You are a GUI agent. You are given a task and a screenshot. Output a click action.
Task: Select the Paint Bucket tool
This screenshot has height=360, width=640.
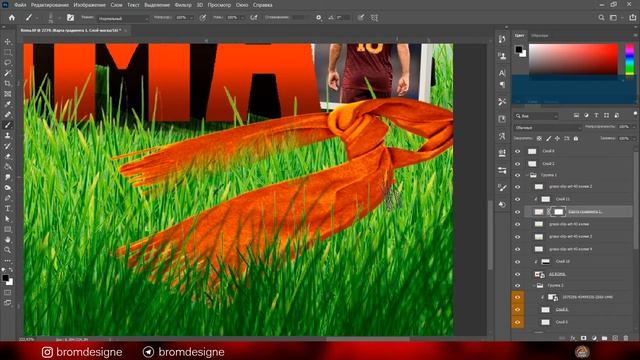coord(8,167)
